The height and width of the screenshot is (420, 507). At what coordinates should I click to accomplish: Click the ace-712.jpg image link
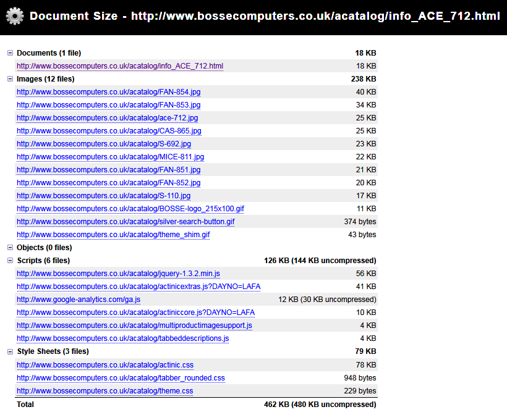107,118
